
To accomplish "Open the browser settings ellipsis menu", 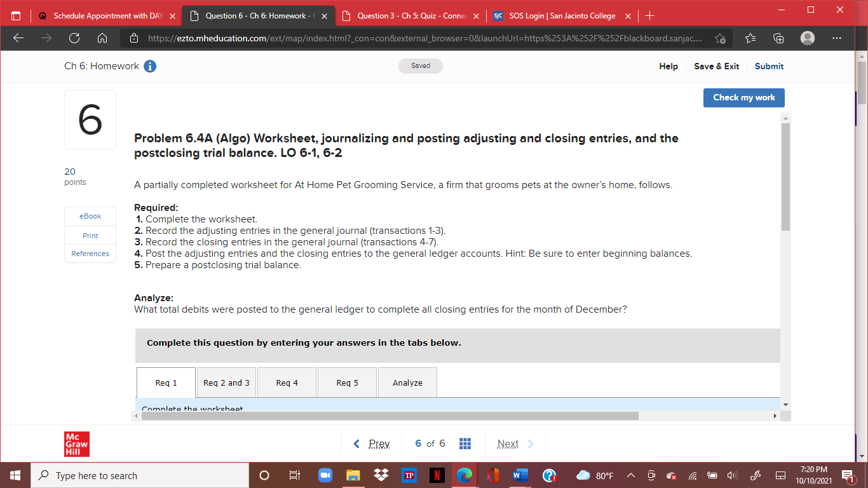I will pos(837,38).
